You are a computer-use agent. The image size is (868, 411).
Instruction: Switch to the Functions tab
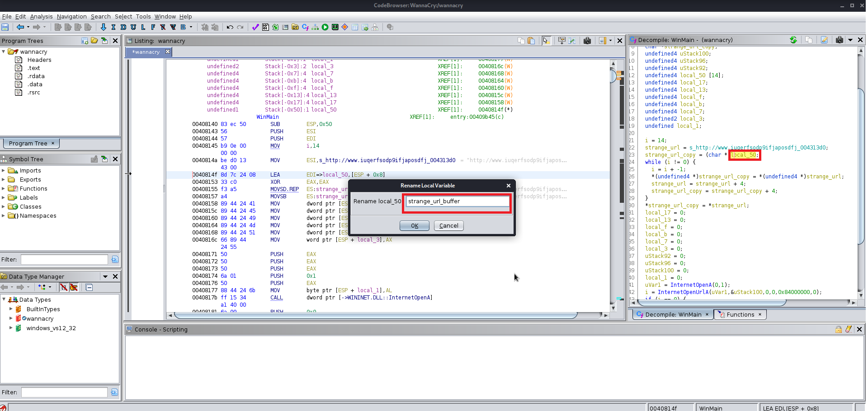coord(740,314)
